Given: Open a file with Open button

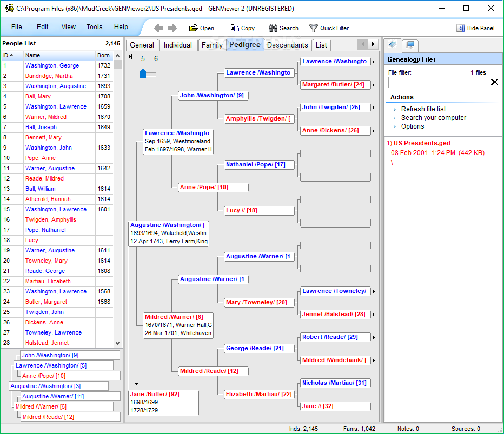Looking at the screenshot, I should point(202,28).
